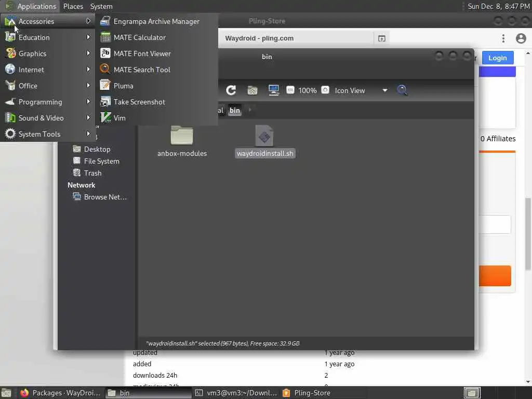Click the Office category icon
The width and height of the screenshot is (532, 399).
point(10,86)
